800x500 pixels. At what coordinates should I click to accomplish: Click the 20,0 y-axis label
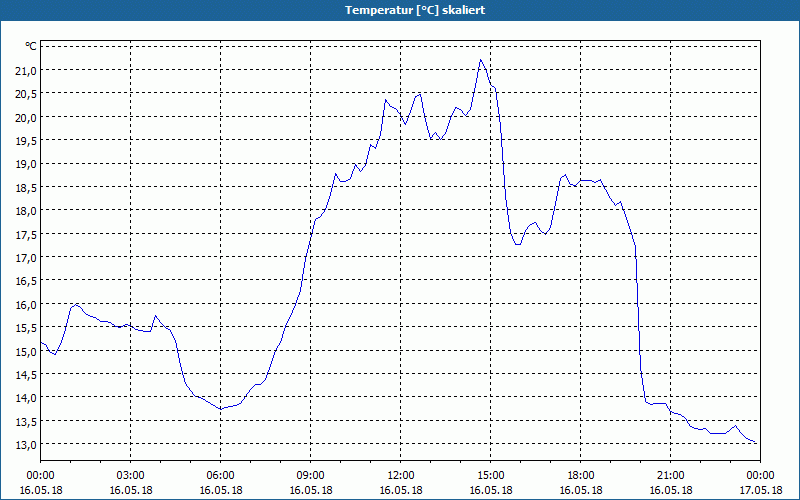click(26, 118)
